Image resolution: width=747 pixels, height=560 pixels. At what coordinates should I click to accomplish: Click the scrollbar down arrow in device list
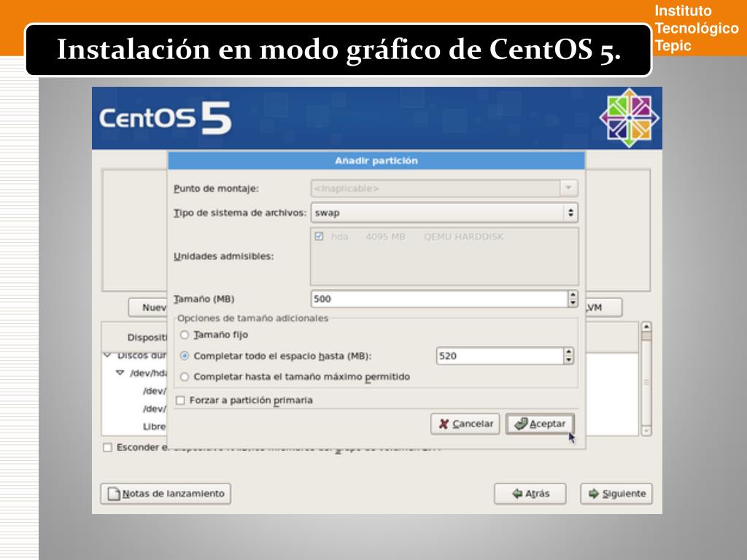pyautogui.click(x=646, y=431)
